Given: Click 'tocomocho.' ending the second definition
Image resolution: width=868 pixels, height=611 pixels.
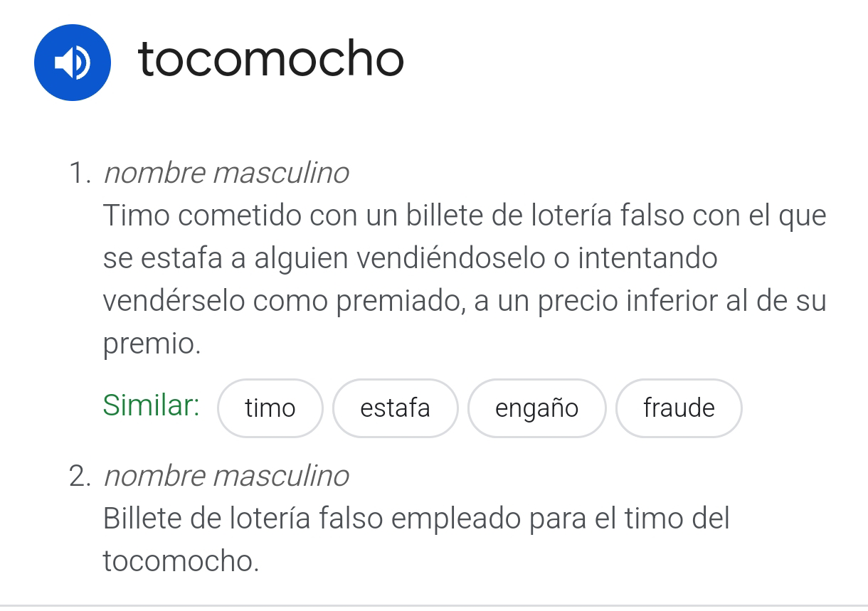Looking at the screenshot, I should [x=181, y=561].
